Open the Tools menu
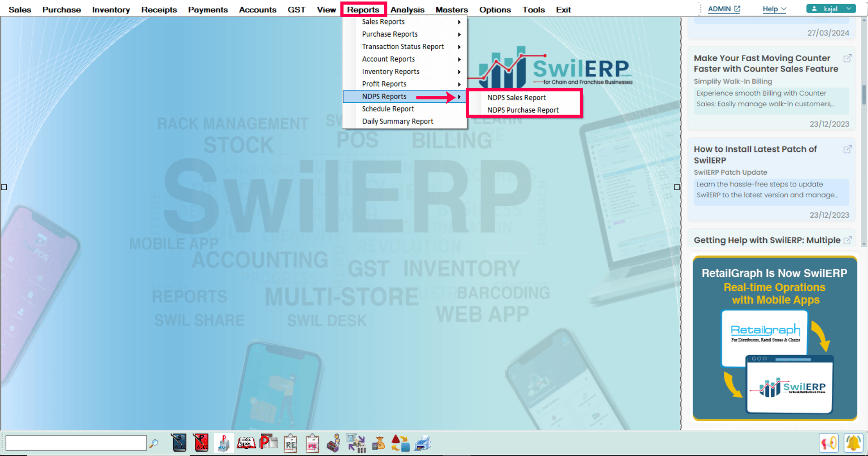 click(533, 9)
